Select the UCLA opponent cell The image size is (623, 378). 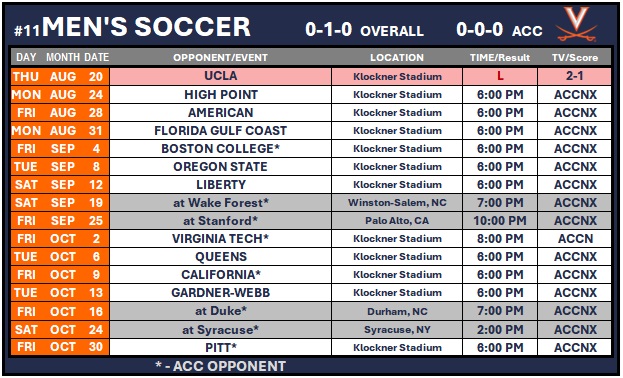coord(221,76)
